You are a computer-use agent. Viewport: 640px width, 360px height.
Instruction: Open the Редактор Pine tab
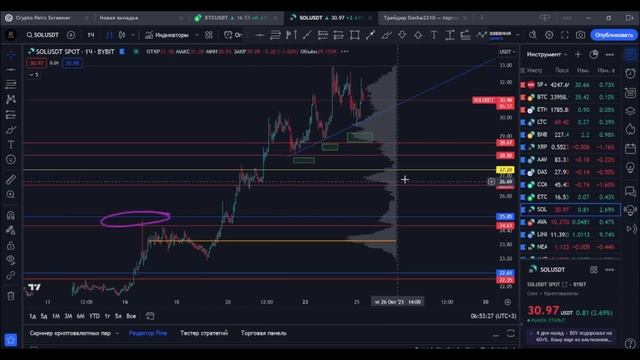tap(148, 333)
